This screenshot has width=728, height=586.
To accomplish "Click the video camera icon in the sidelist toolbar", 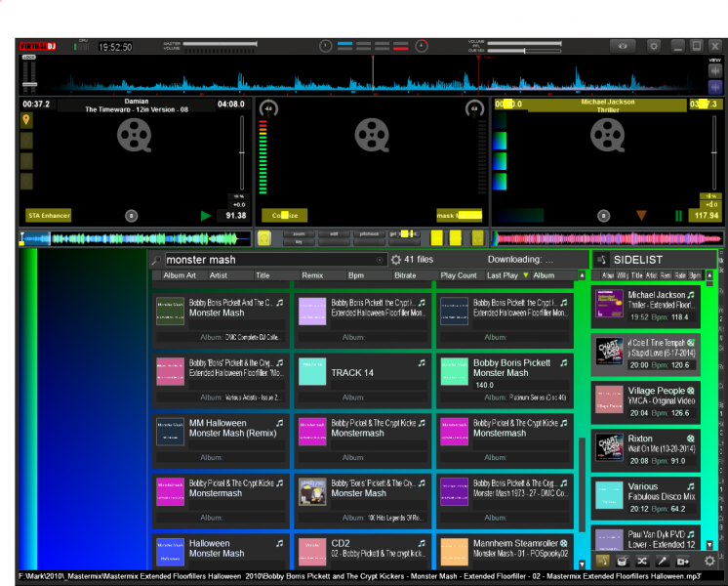I will pyautogui.click(x=682, y=561).
